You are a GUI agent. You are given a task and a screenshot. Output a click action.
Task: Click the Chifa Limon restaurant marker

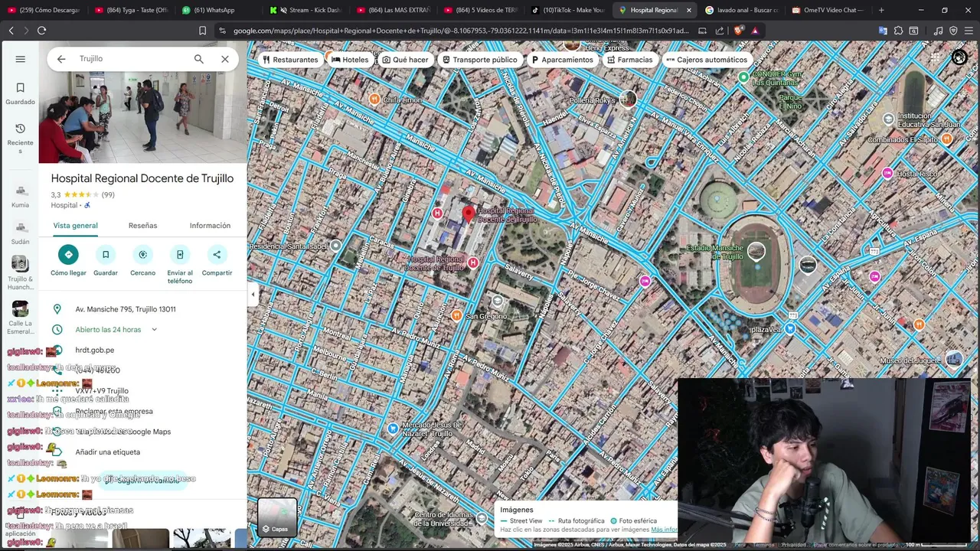pyautogui.click(x=374, y=99)
